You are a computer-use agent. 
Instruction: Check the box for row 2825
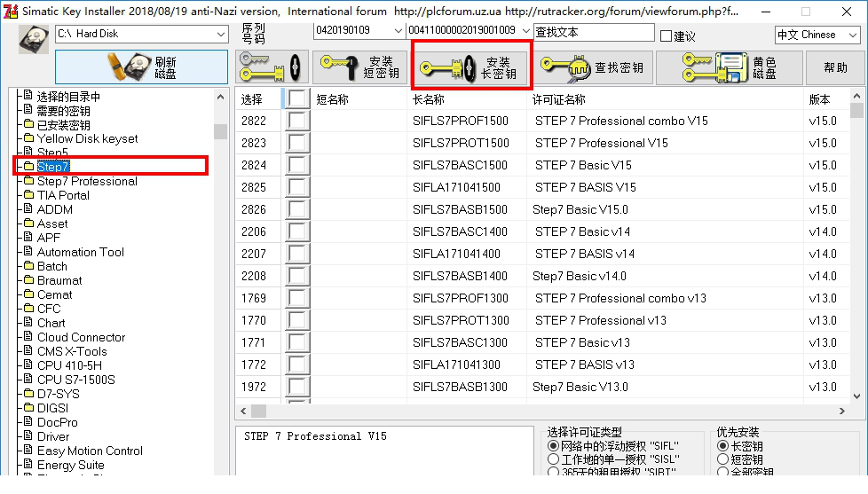[x=297, y=187]
